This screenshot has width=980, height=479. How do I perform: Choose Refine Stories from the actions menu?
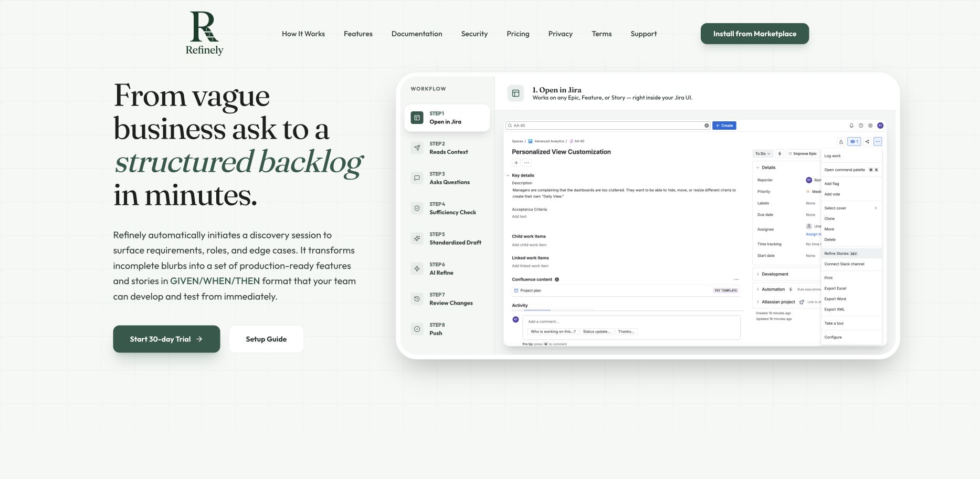click(x=851, y=254)
